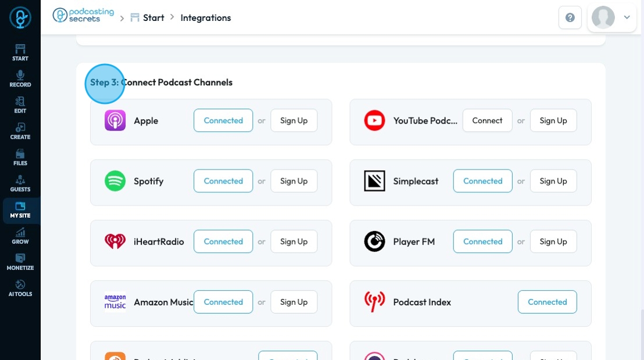
Task: Click the YouTube Podcasts logo icon
Action: [374, 120]
